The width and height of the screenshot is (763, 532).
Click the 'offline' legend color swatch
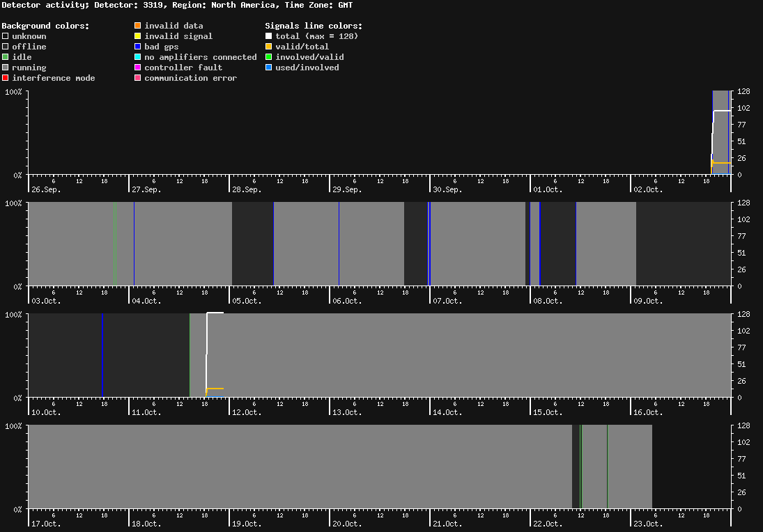6,47
